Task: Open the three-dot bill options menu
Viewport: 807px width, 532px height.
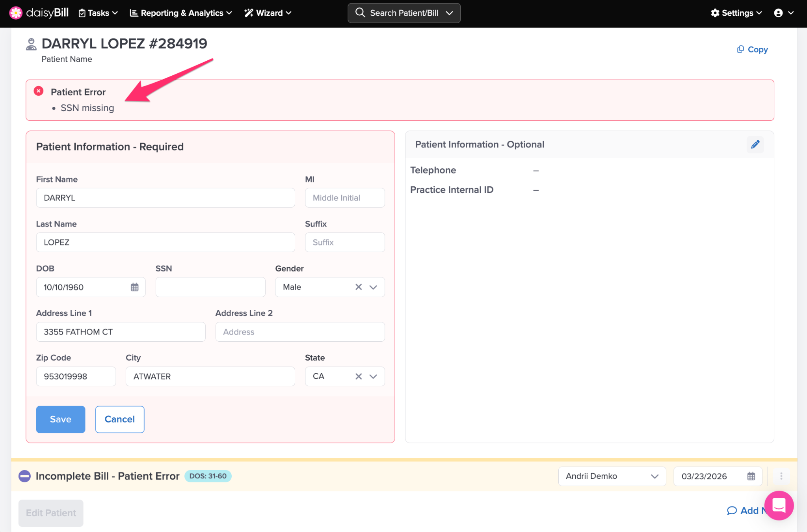Action: coord(781,476)
